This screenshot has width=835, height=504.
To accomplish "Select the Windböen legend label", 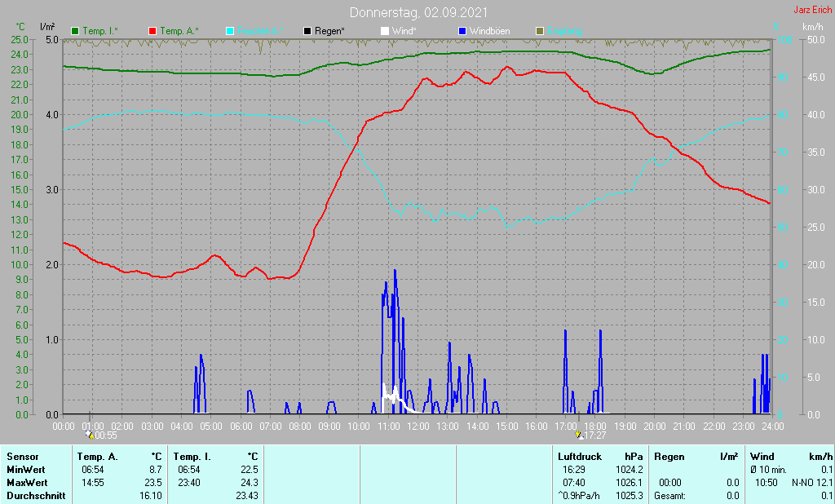I will pos(490,31).
